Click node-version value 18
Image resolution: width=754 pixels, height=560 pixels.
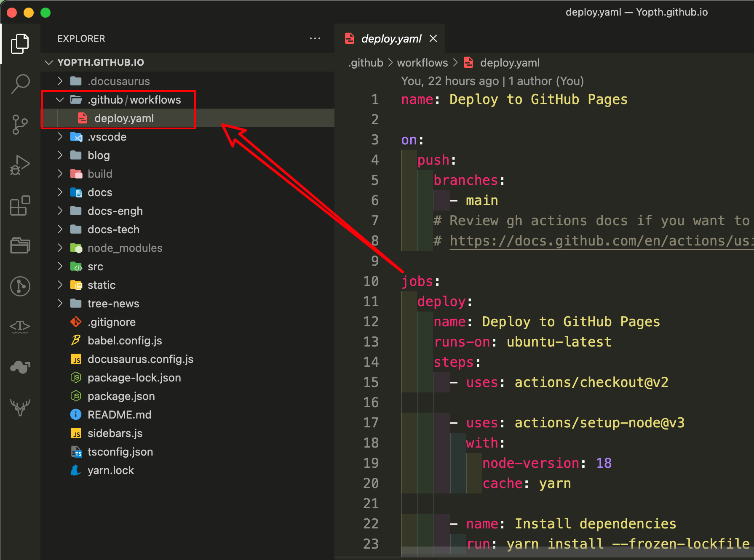pos(604,463)
